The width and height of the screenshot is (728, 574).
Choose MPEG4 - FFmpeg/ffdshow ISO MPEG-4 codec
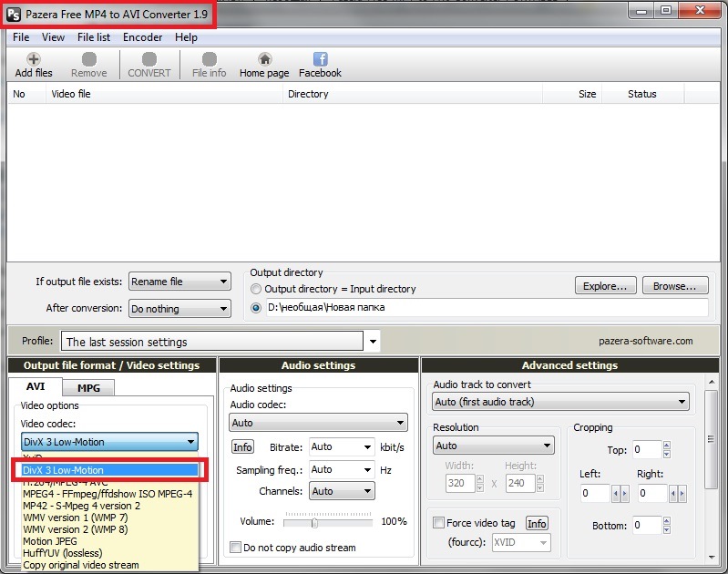pyautogui.click(x=110, y=494)
